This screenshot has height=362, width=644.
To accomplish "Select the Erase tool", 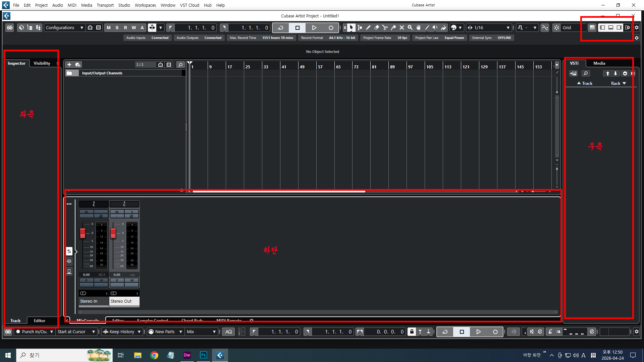I will coord(376,28).
